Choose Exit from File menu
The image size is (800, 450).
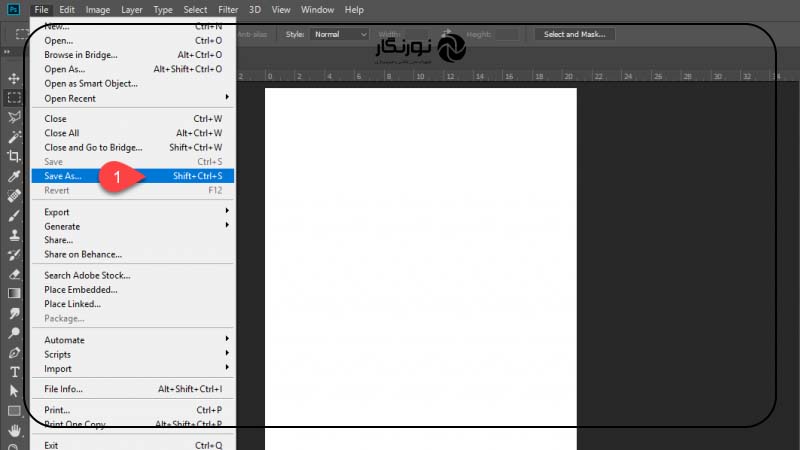pyautogui.click(x=133, y=445)
